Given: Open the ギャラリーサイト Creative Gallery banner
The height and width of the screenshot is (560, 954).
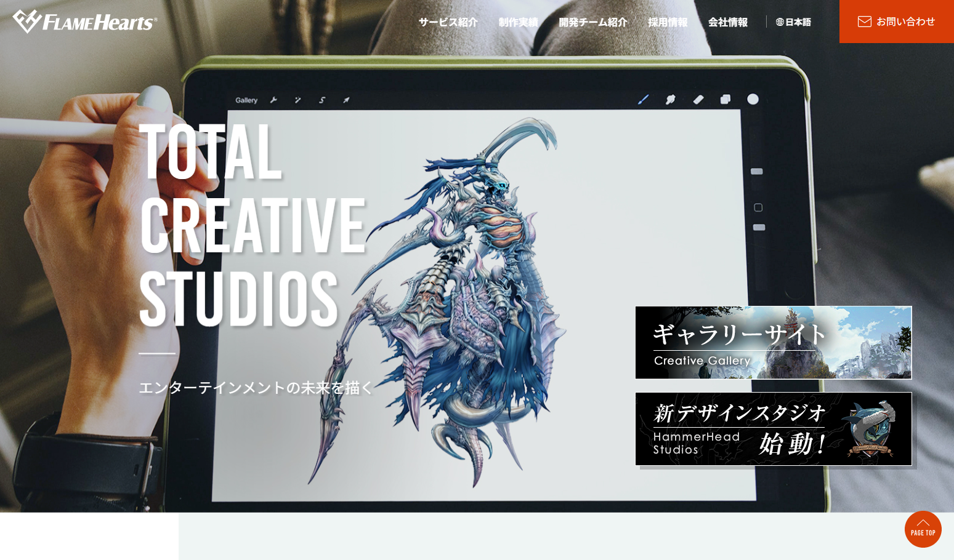Looking at the screenshot, I should coord(774,343).
